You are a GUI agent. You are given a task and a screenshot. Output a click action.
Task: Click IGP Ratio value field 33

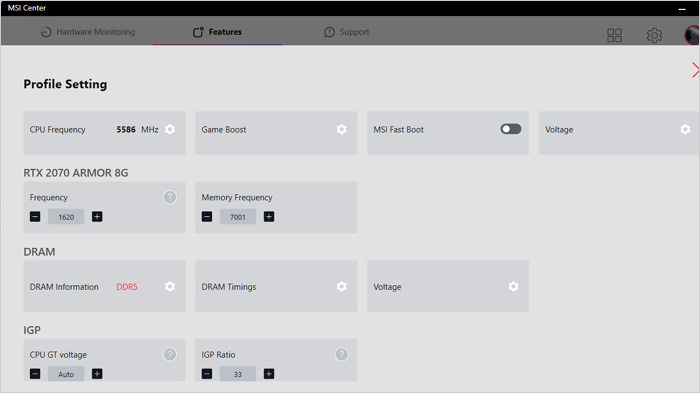click(238, 374)
